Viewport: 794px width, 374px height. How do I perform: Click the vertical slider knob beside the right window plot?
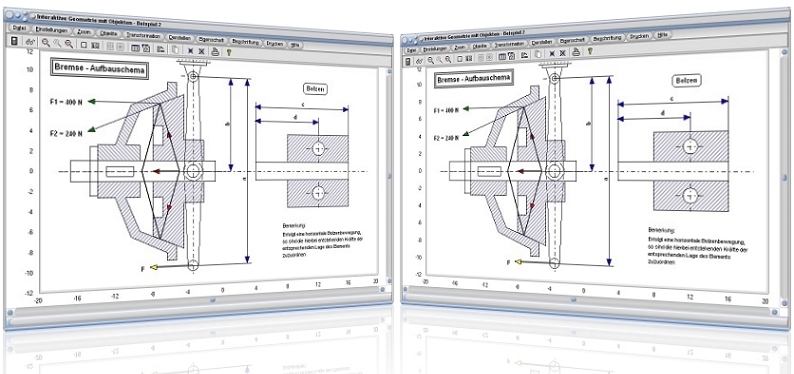click(784, 178)
